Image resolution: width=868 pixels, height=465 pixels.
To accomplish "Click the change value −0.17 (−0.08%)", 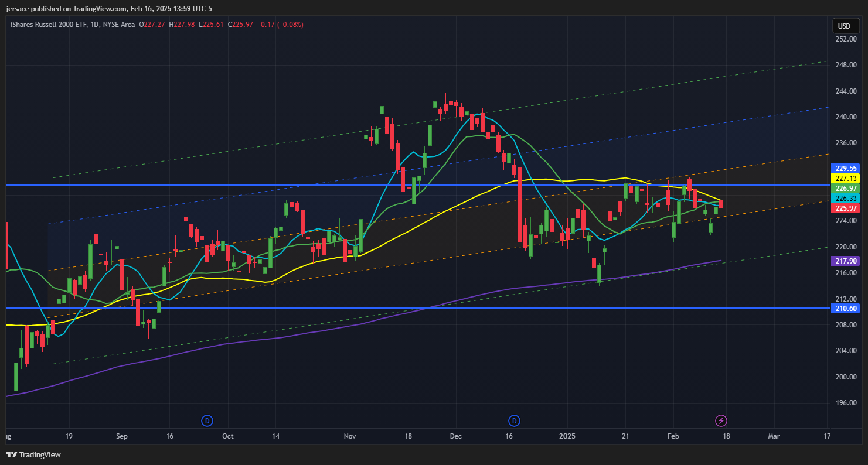I will [x=279, y=25].
